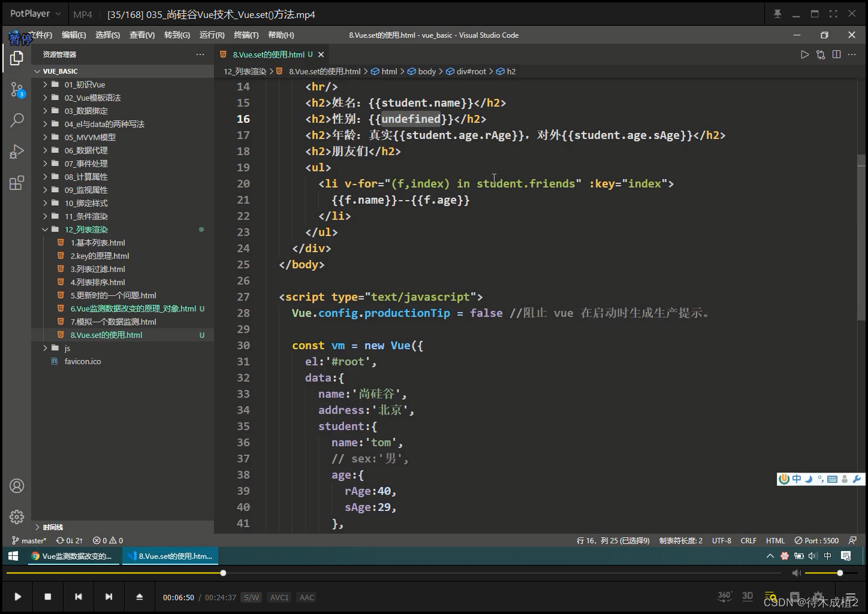The width and height of the screenshot is (868, 614).
Task: Go to next file in PotPlayer
Action: click(108, 597)
